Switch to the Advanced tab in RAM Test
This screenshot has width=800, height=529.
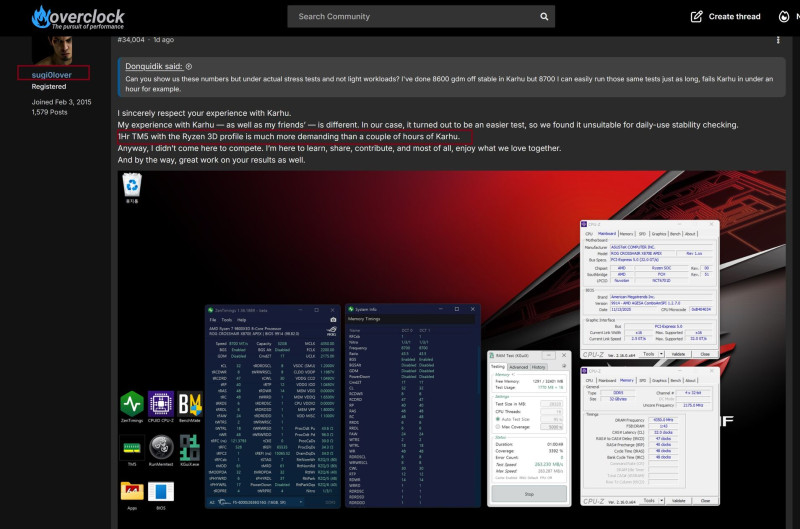[x=518, y=367]
